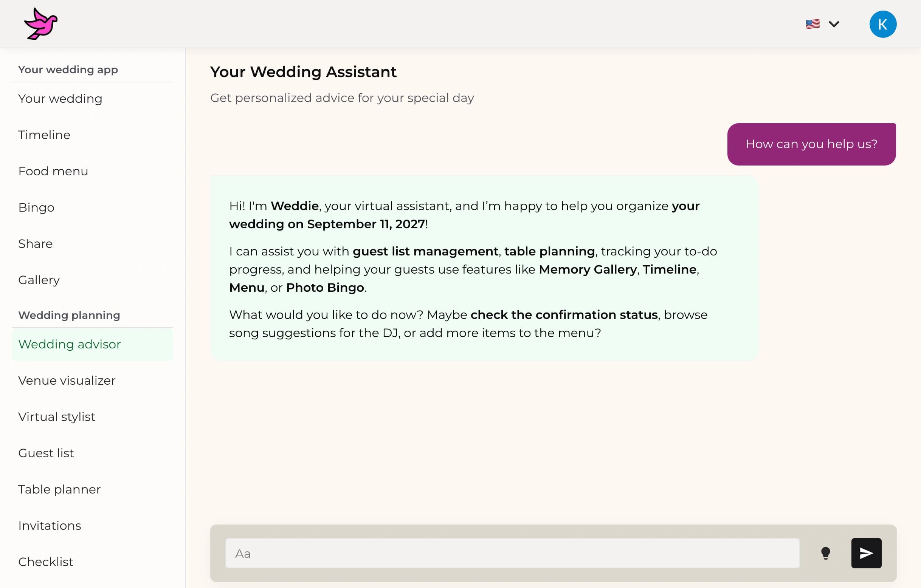This screenshot has width=921, height=588.
Task: Open the Bingo feature
Action: tap(36, 207)
